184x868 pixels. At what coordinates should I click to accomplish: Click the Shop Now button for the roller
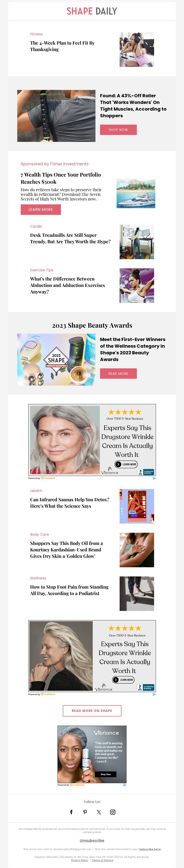pyautogui.click(x=118, y=130)
